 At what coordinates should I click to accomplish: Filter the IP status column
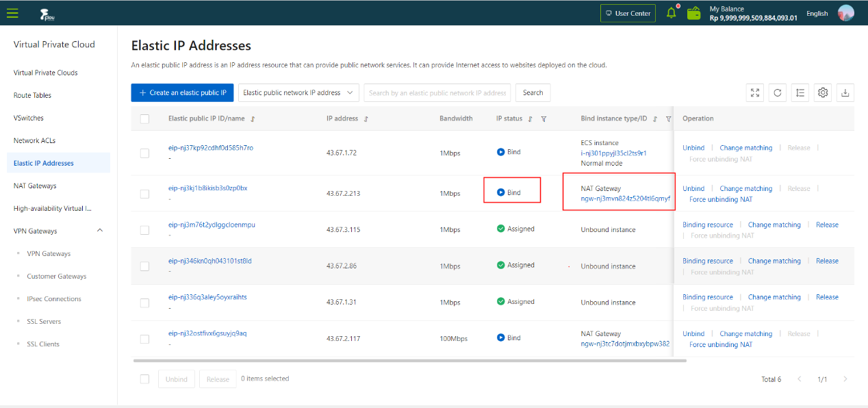(x=544, y=119)
